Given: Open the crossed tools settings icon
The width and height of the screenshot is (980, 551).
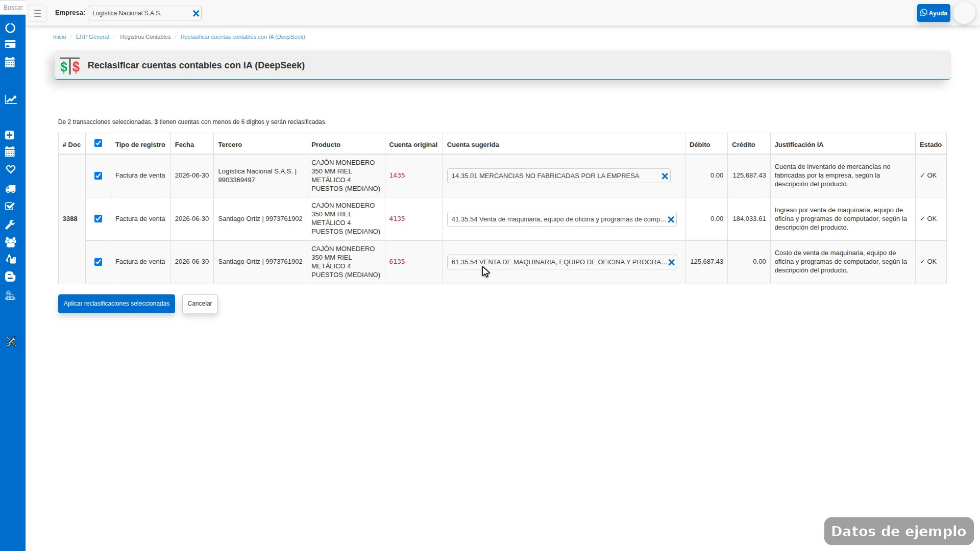Looking at the screenshot, I should (11, 342).
